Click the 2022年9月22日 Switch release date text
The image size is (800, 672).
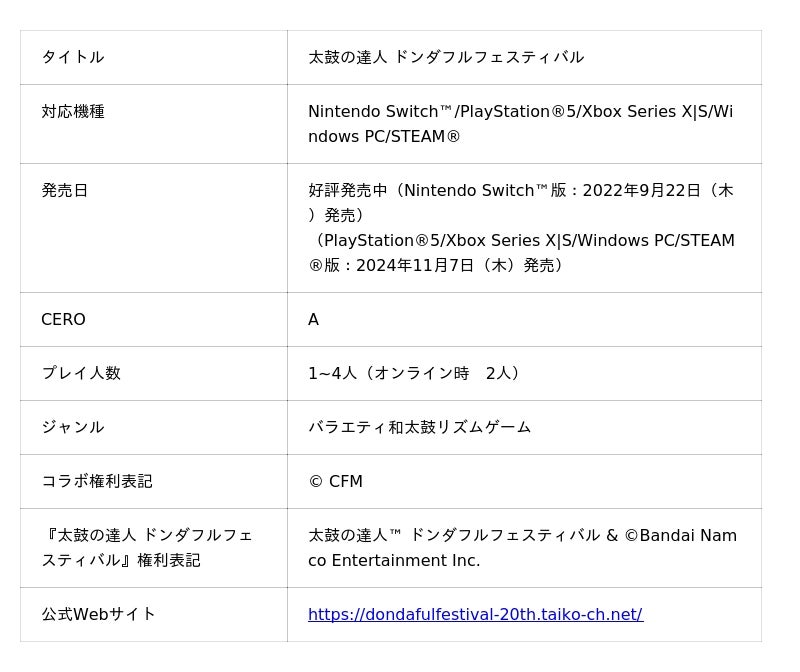(x=641, y=190)
